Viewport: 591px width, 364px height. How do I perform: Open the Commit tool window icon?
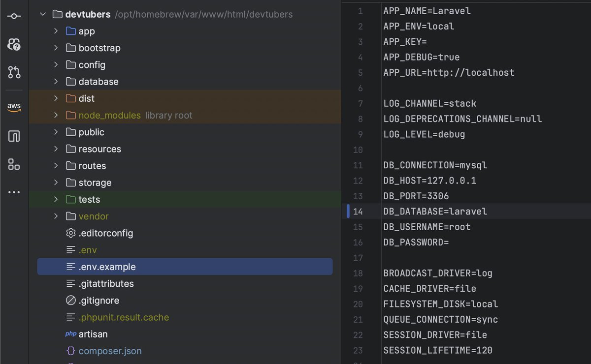point(14,16)
